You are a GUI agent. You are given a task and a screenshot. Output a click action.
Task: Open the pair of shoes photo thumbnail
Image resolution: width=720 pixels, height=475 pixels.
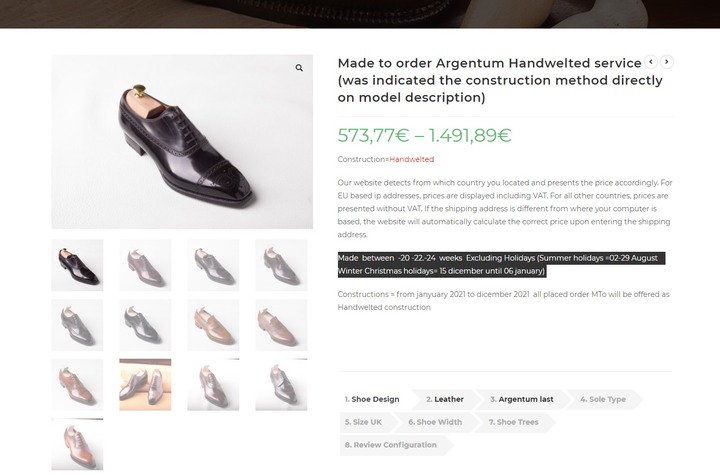[x=145, y=385]
